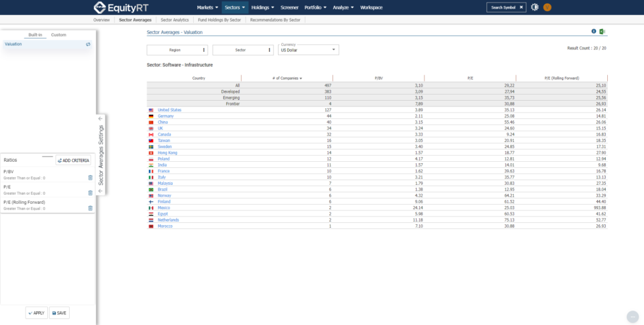The height and width of the screenshot is (325, 644).
Task: Switch to the Sector Analytics tab
Action: click(x=175, y=20)
